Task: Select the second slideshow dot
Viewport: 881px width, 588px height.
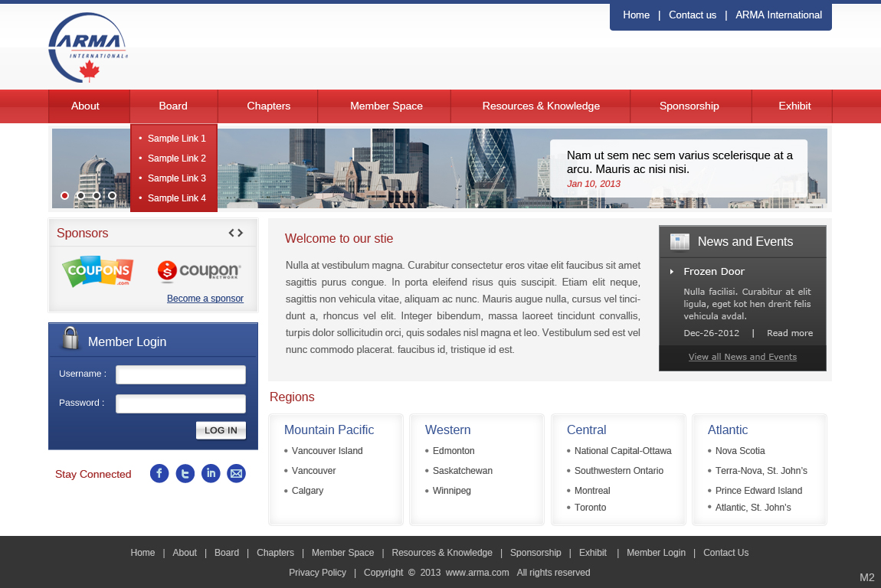Action: point(81,195)
